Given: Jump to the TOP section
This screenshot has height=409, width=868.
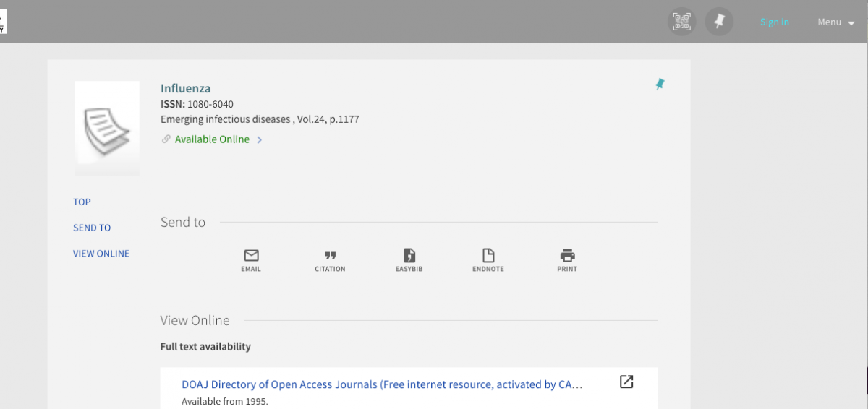Looking at the screenshot, I should (82, 202).
